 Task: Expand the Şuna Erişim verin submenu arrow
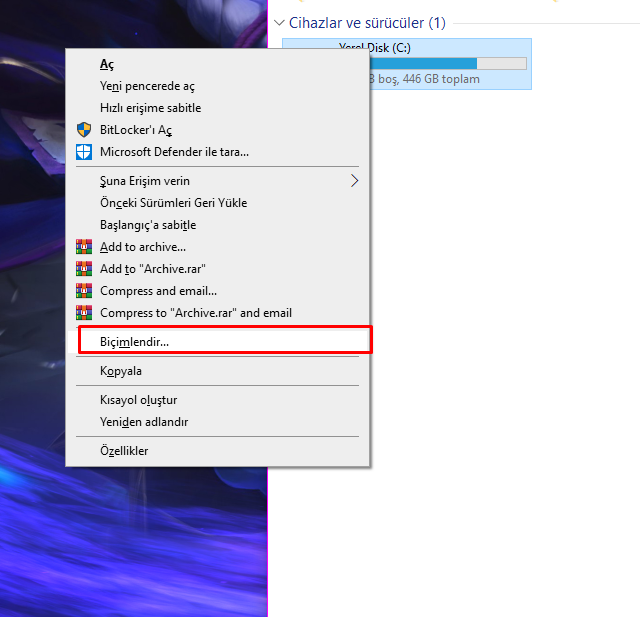point(354,181)
